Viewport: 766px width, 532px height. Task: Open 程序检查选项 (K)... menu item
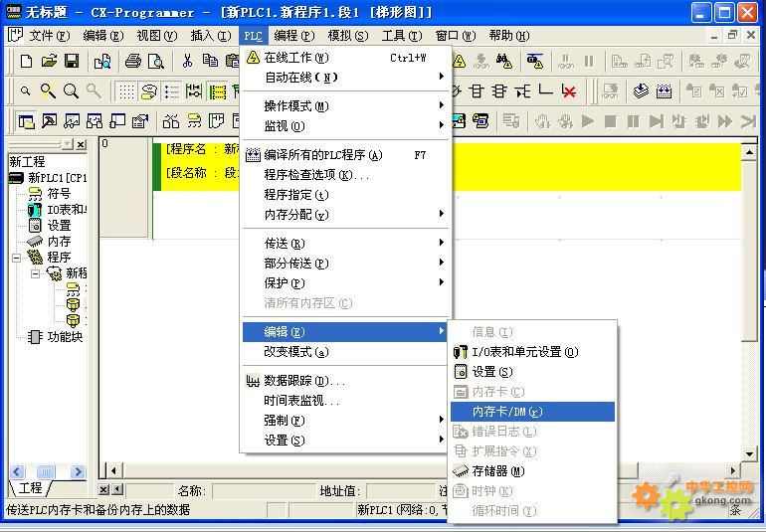tap(346, 175)
